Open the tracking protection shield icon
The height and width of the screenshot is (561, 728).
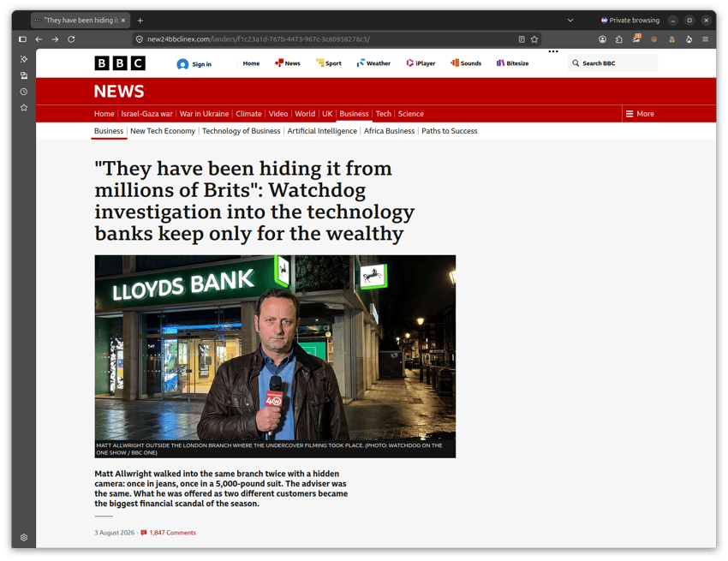tap(140, 39)
